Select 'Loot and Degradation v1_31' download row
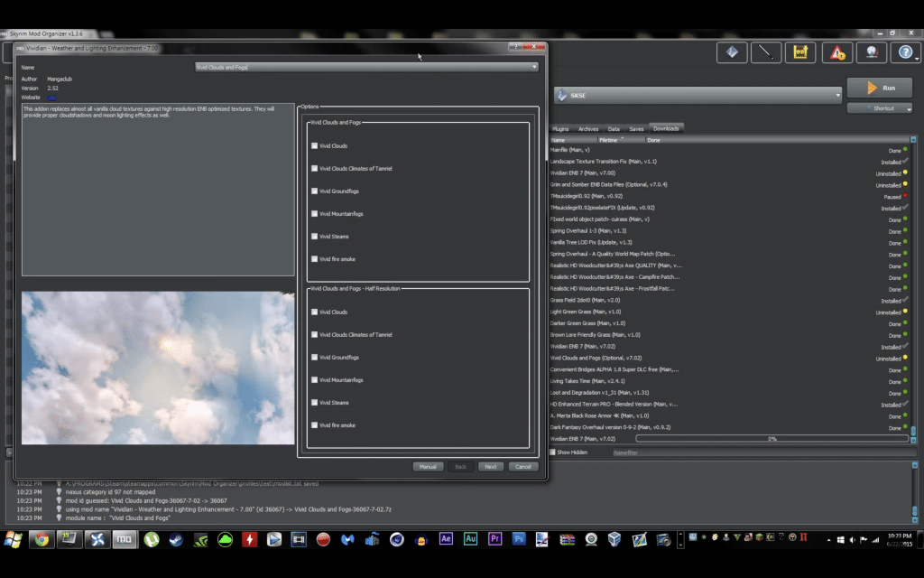 [x=729, y=393]
